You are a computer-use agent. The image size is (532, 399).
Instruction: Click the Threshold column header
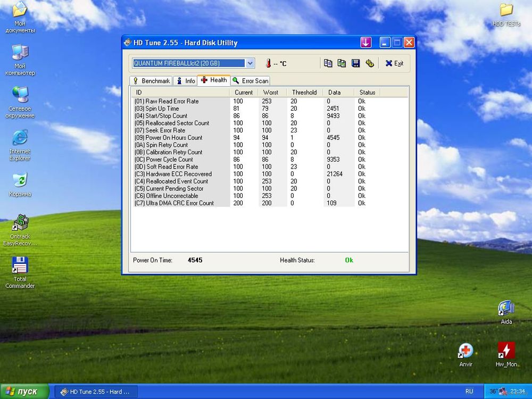tap(304, 93)
